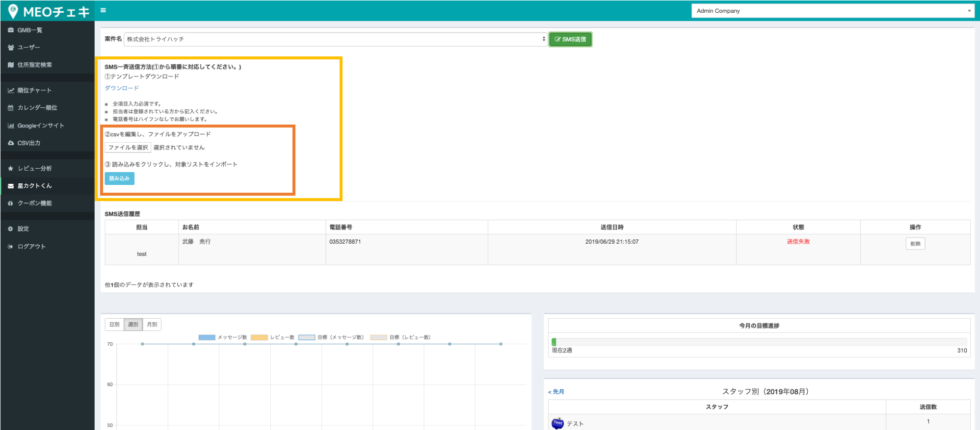Switch chart to 月別 tab
The image size is (980, 430).
(x=152, y=325)
